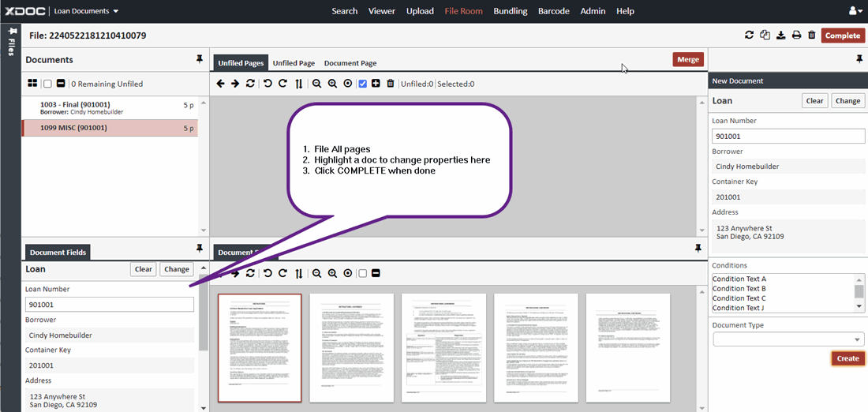Check the select-all checkbox in lower document pages toolbar
The height and width of the screenshot is (412, 868).
[362, 273]
